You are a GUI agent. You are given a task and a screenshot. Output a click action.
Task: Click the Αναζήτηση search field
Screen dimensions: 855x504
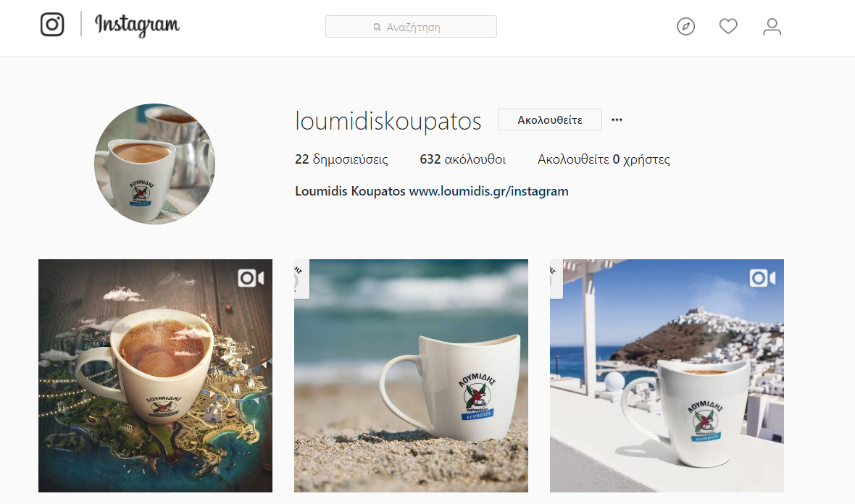click(x=411, y=27)
